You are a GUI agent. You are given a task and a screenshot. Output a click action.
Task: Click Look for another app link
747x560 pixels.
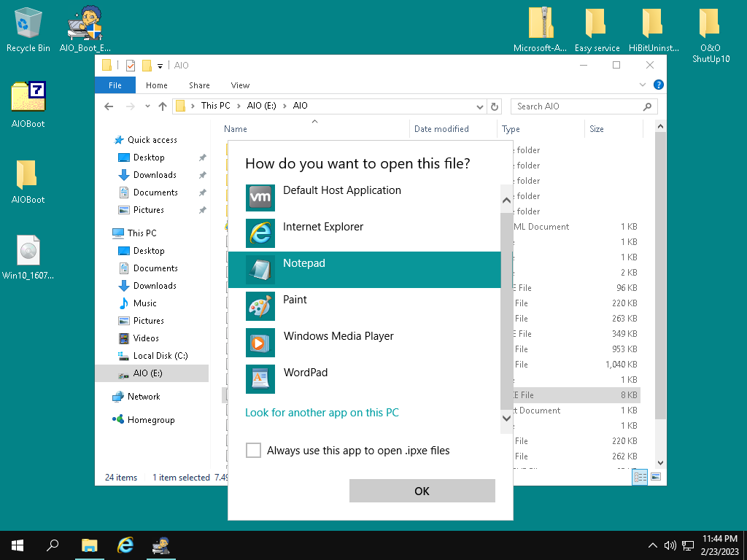(322, 413)
